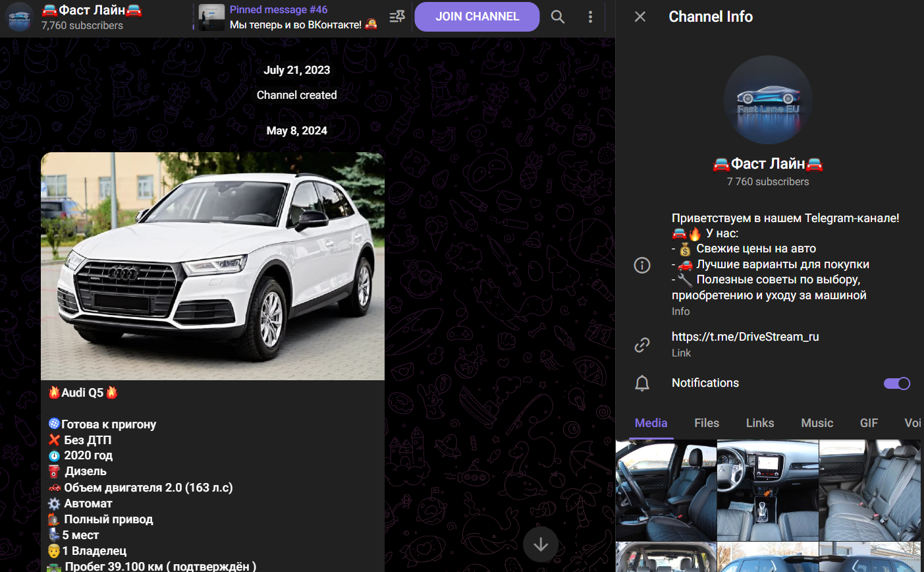Screen dimensions: 924x572
Task: Switch to the Links tab
Action: pos(760,423)
